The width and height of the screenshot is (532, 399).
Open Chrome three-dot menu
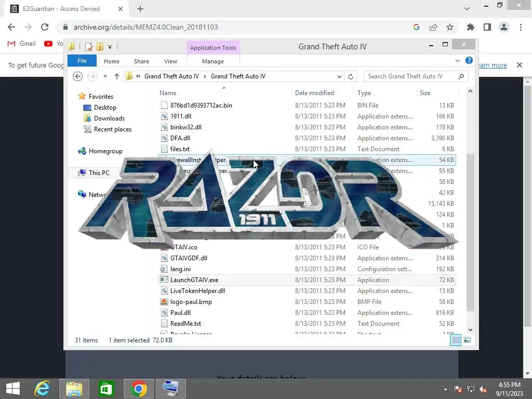click(521, 27)
